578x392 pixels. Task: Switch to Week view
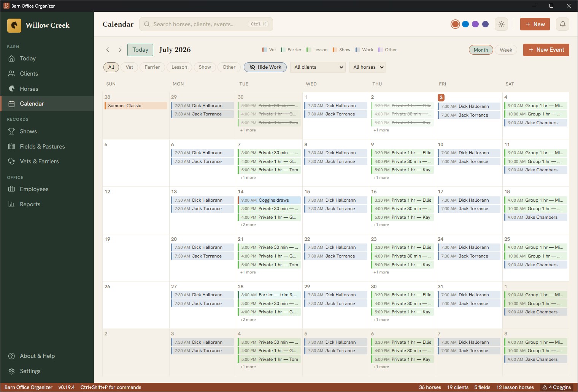click(x=506, y=50)
